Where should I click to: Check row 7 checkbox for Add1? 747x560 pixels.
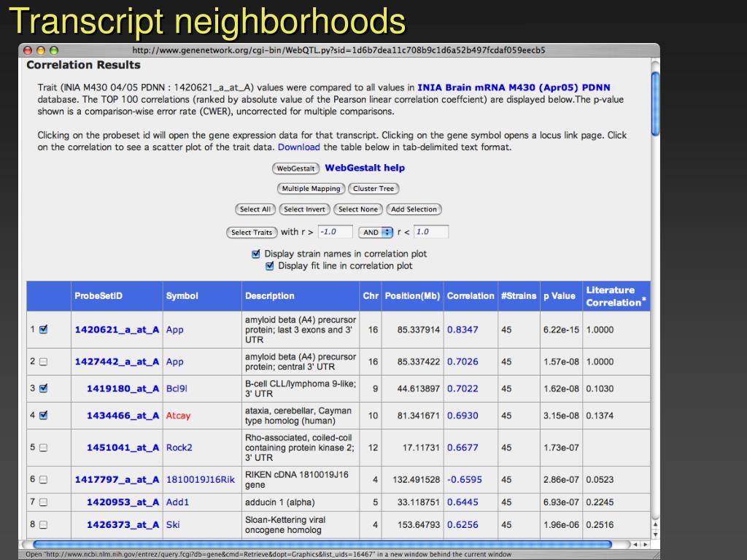[x=43, y=502]
